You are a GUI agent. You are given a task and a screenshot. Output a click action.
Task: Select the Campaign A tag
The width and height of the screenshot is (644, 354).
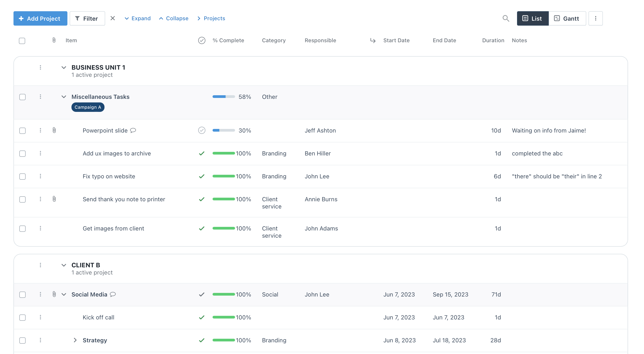pyautogui.click(x=88, y=107)
